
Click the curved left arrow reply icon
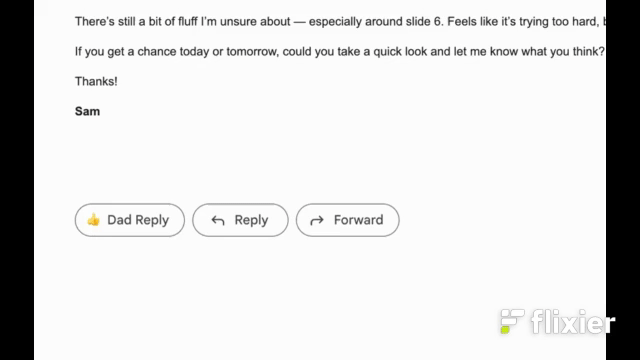(218, 221)
